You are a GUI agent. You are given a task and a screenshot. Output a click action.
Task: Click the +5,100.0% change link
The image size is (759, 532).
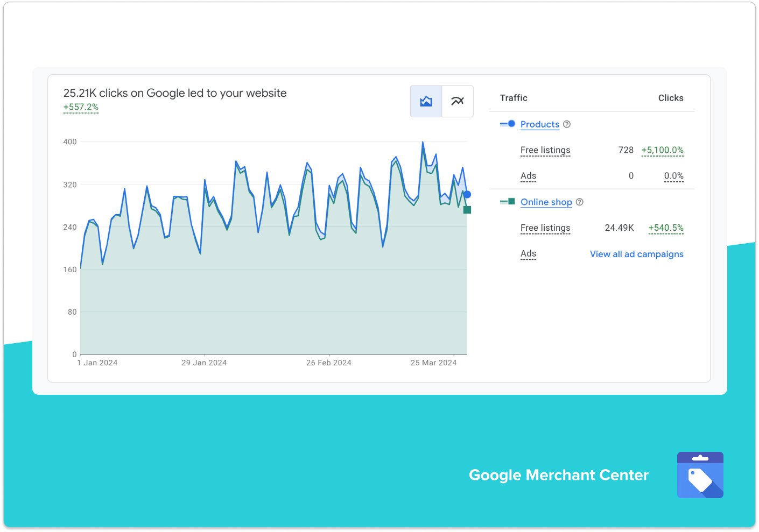(662, 150)
